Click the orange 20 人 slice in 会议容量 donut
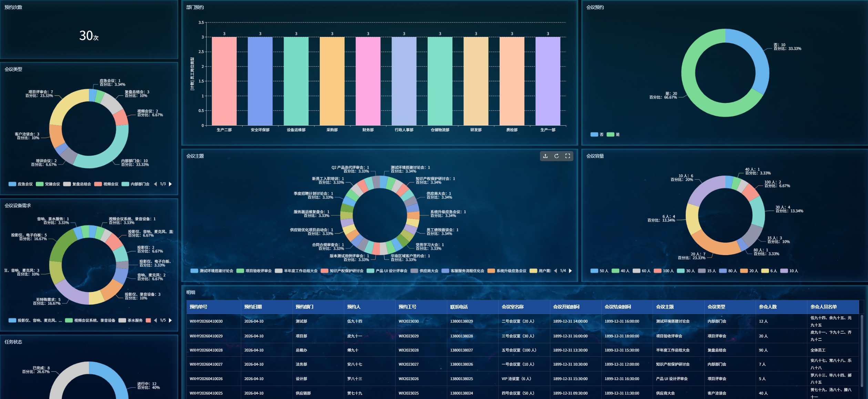The width and height of the screenshot is (868, 399). 715,247
